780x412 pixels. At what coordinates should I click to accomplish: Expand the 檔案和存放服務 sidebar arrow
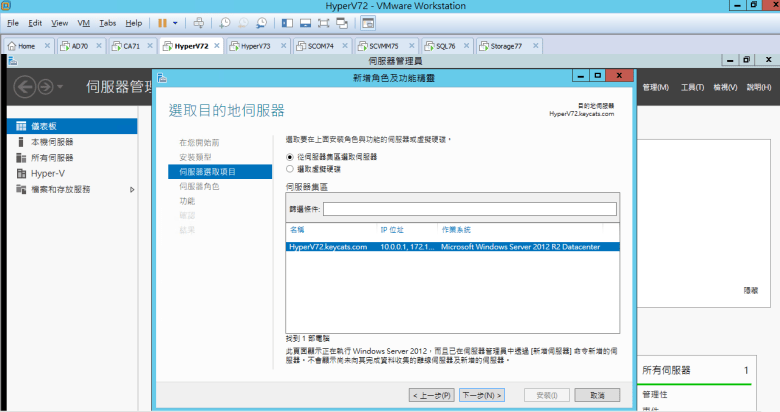coord(132,189)
